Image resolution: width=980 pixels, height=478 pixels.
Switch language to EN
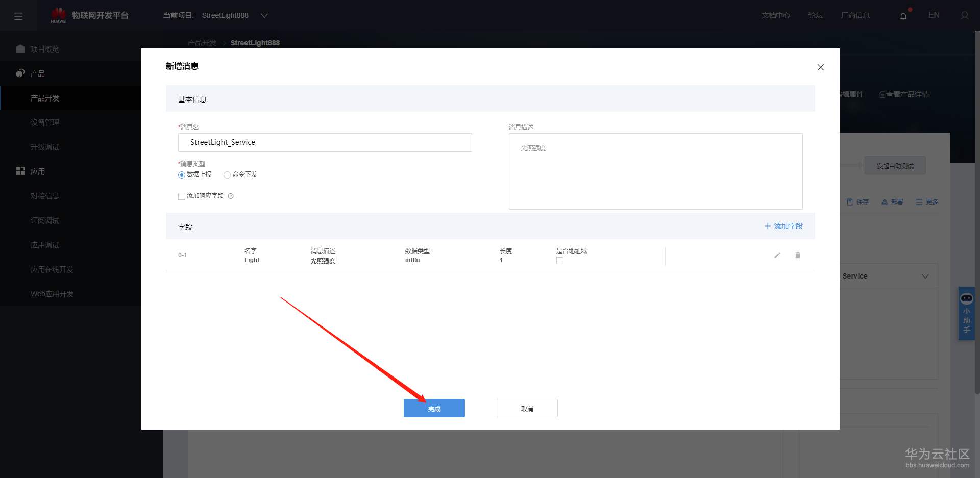tap(934, 15)
